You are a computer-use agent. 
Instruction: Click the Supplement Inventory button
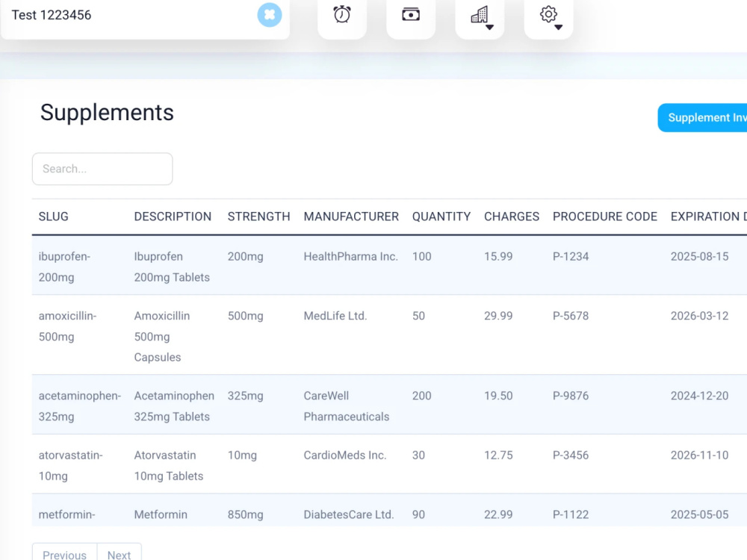[702, 118]
